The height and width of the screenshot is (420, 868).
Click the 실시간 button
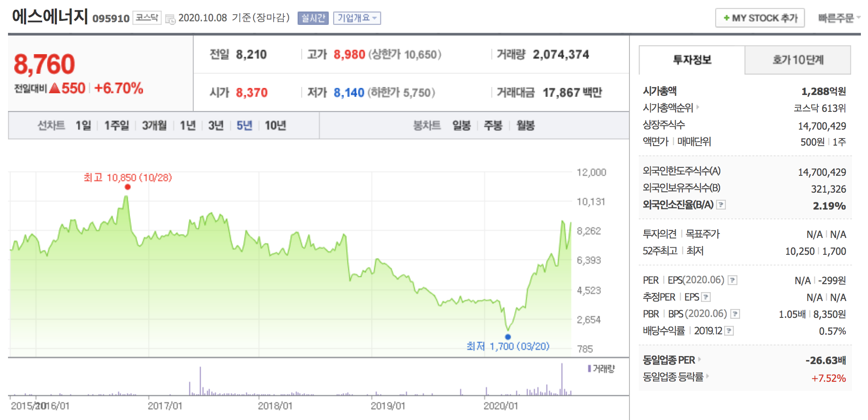(x=313, y=18)
